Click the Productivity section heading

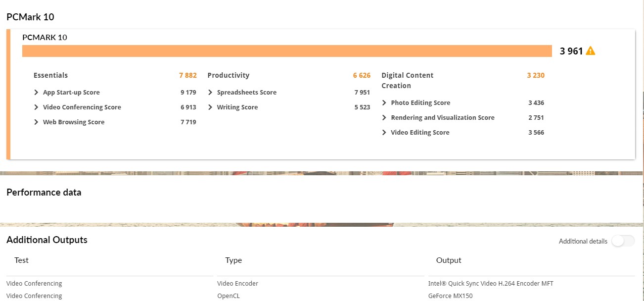(229, 75)
